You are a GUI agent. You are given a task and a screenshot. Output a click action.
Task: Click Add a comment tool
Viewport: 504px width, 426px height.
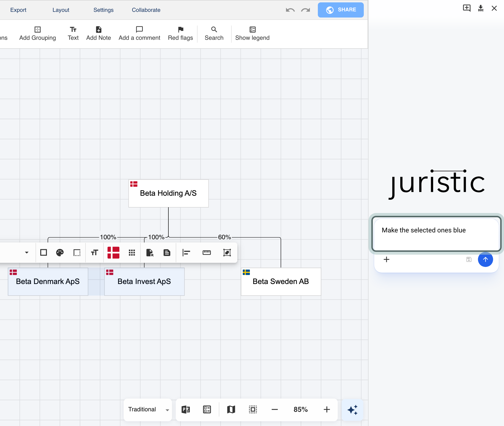click(139, 34)
